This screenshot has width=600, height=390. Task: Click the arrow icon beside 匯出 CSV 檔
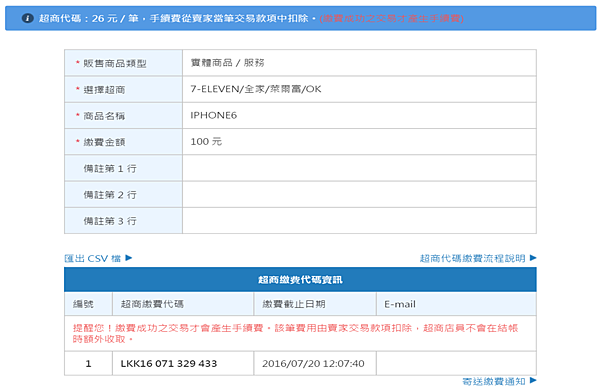click(129, 258)
